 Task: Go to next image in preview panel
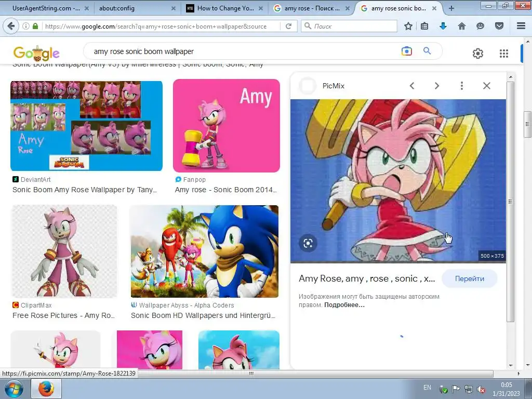(436, 86)
